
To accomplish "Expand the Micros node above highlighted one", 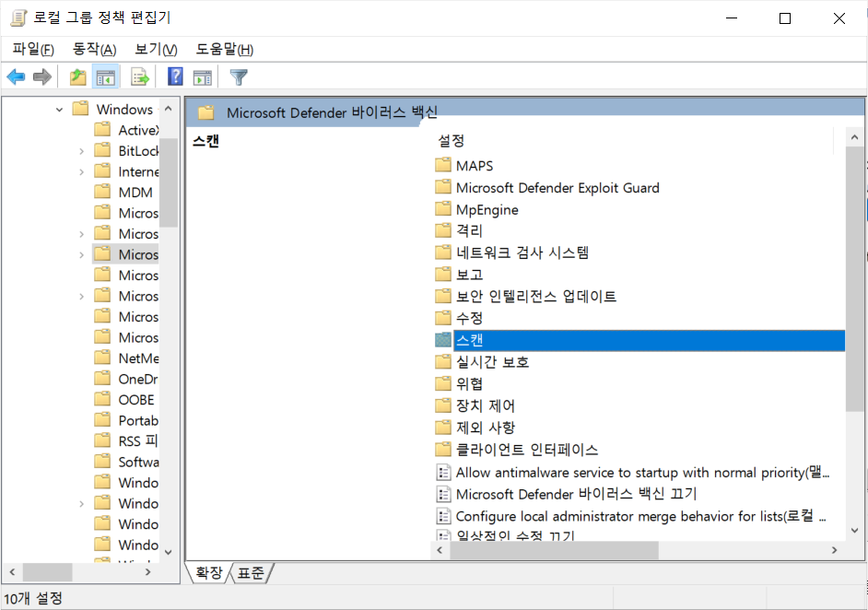I will [81, 234].
